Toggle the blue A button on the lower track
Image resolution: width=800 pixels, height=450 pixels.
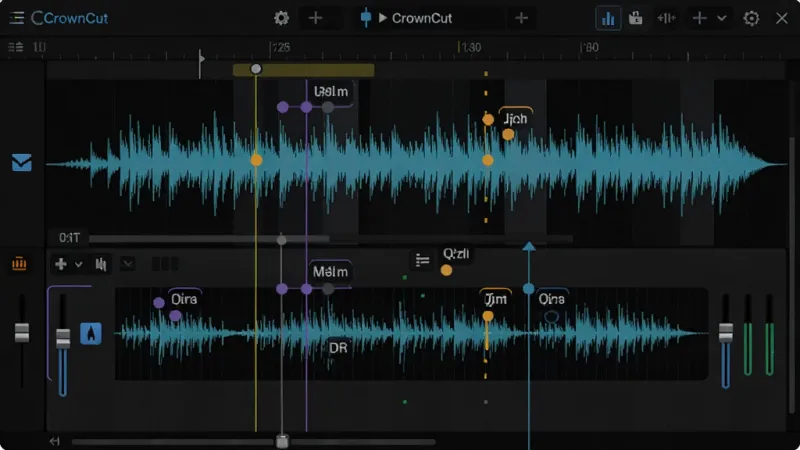91,334
